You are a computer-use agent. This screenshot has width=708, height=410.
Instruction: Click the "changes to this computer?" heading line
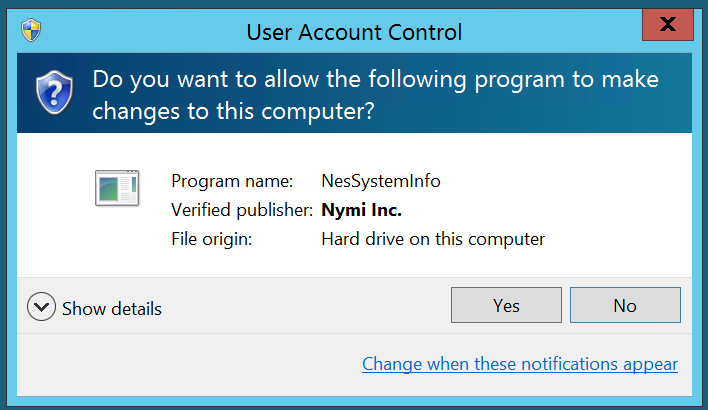coord(233,112)
